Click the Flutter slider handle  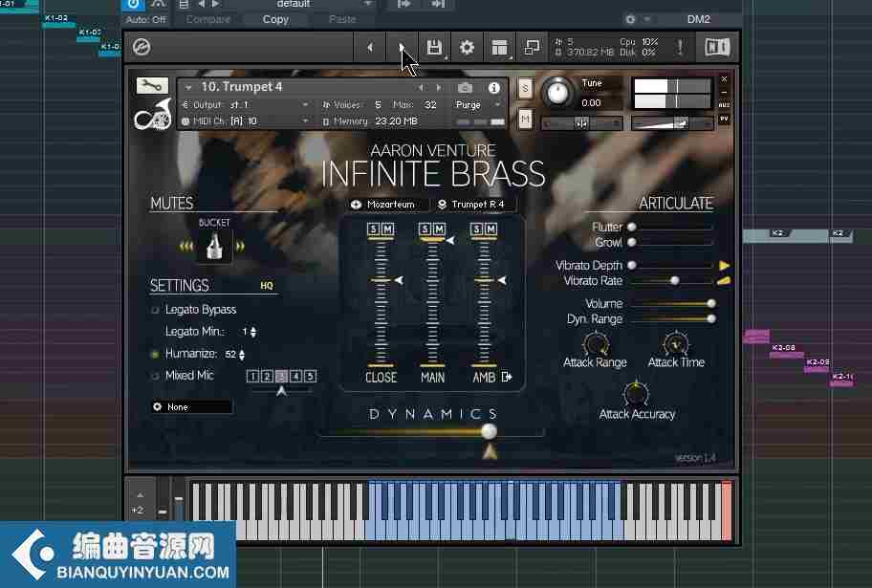coord(632,227)
